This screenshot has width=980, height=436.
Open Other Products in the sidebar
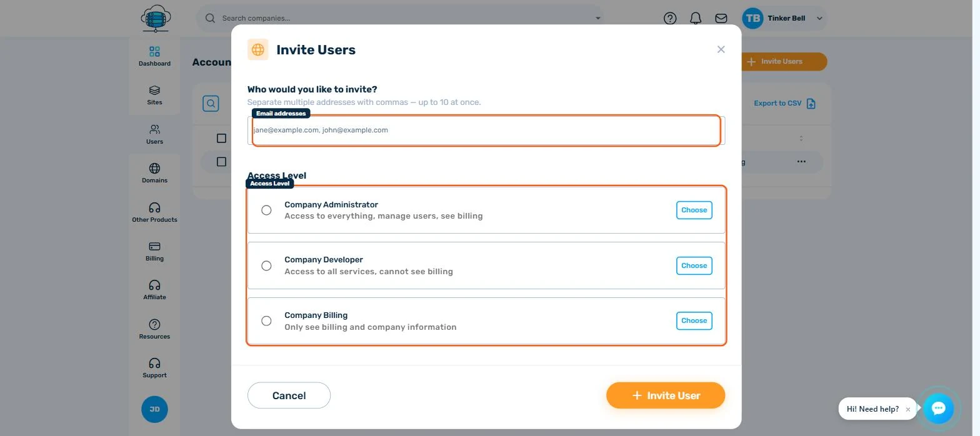coord(154,212)
